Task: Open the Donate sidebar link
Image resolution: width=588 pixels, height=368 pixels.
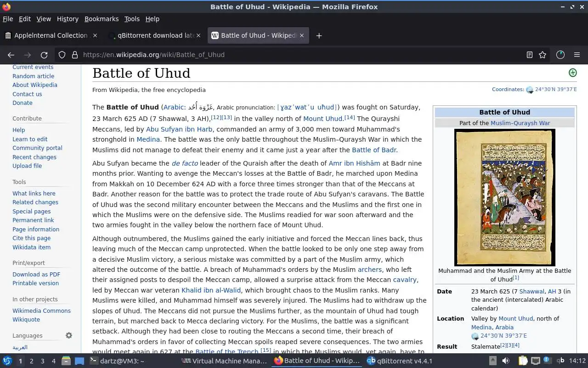Action: click(23, 103)
